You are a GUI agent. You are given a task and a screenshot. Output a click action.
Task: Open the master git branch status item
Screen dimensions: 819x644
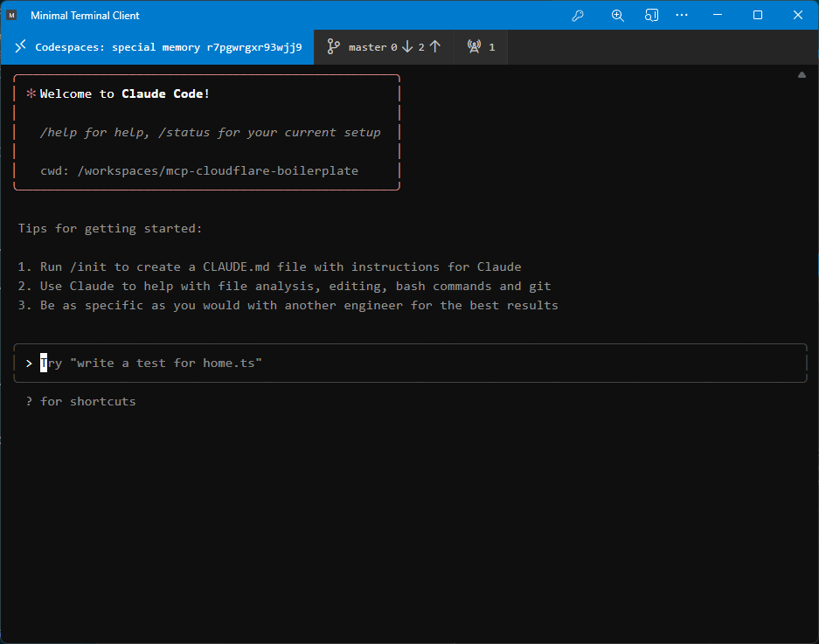click(384, 47)
